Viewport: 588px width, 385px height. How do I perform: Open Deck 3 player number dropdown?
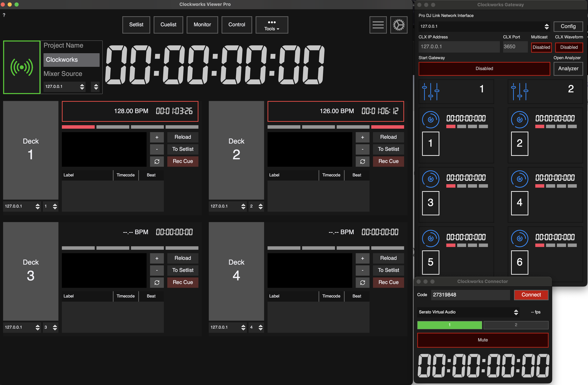(50, 327)
